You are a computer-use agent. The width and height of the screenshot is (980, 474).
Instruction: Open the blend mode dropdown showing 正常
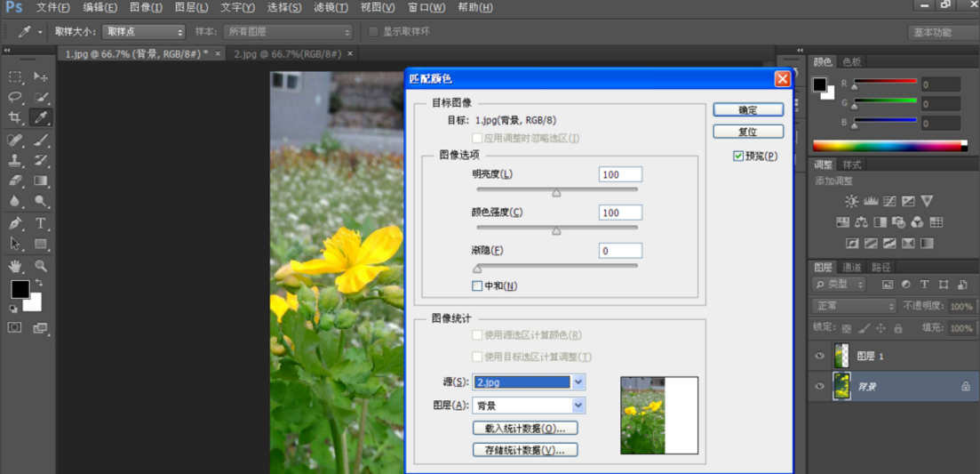[855, 306]
